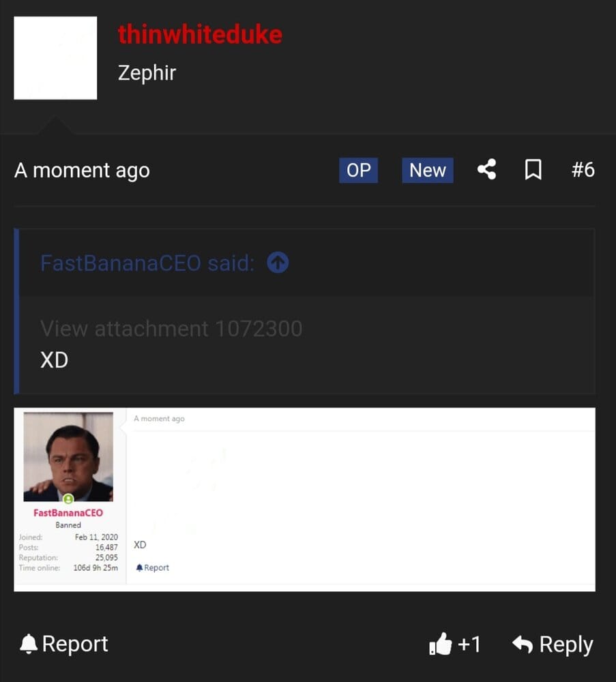Screen dimensions: 616x682
Task: Bookmark the post using the ribbon icon
Action: (533, 170)
